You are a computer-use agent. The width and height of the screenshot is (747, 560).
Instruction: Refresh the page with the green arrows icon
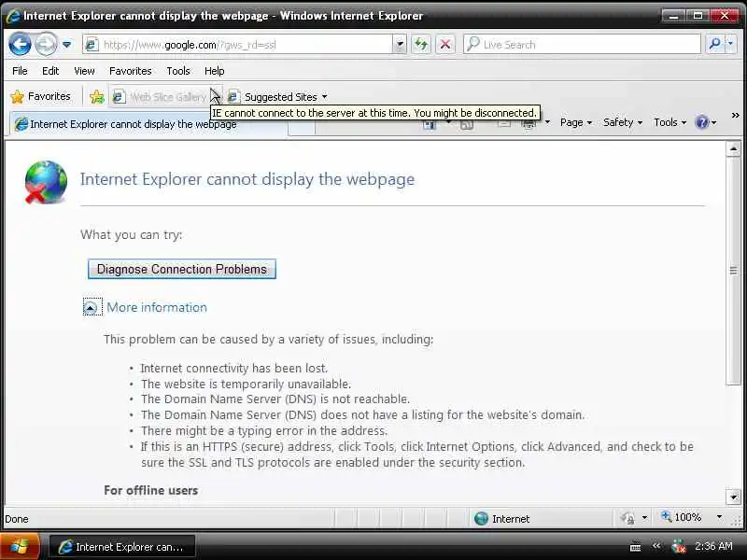coord(421,45)
